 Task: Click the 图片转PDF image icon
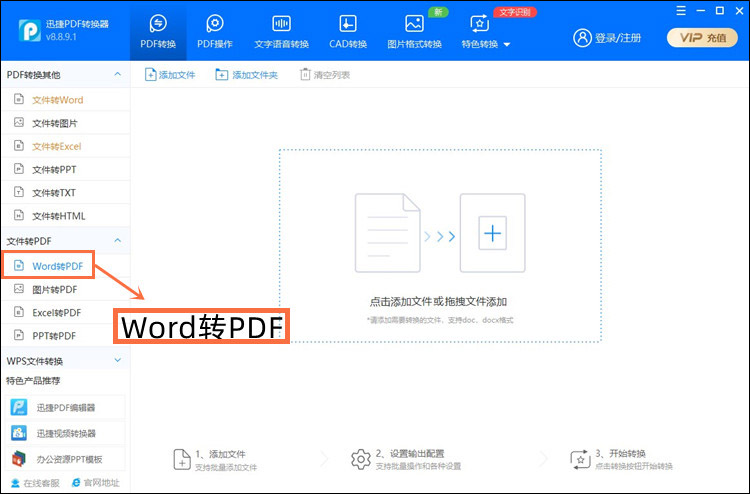(x=19, y=289)
